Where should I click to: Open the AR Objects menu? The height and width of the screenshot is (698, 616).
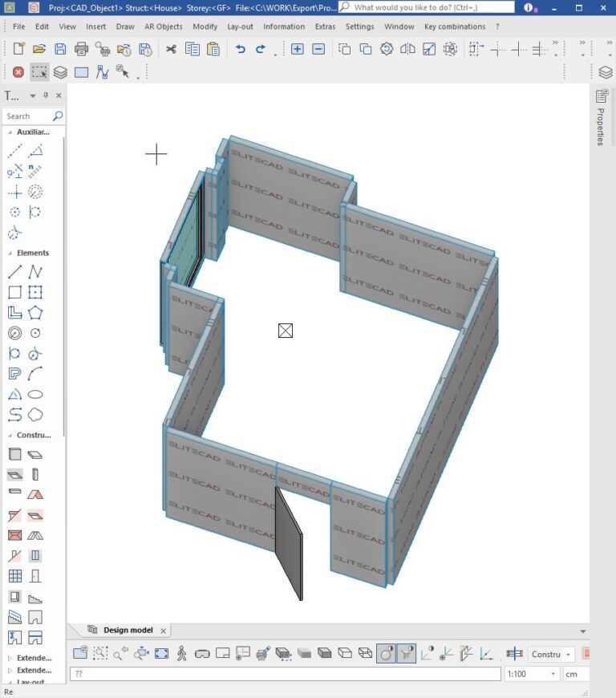(x=164, y=26)
